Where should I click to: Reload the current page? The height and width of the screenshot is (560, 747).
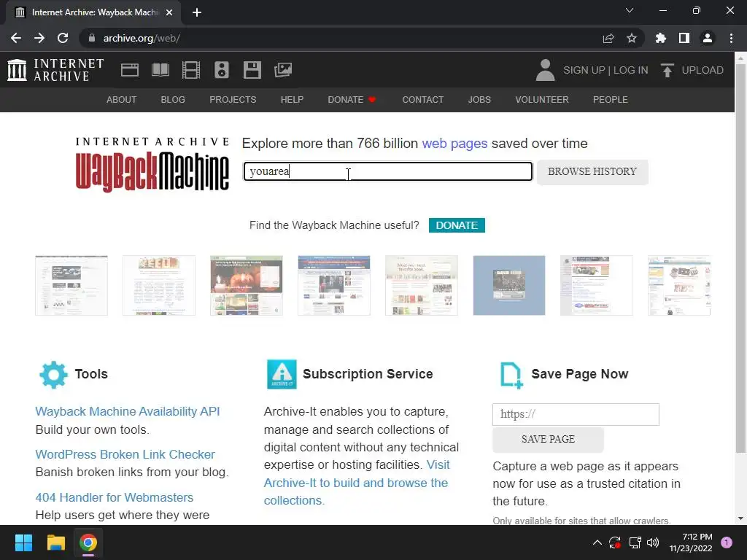pyautogui.click(x=63, y=38)
